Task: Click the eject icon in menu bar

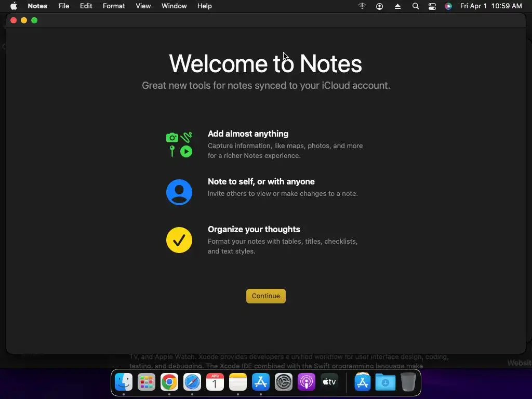Action: (x=397, y=6)
